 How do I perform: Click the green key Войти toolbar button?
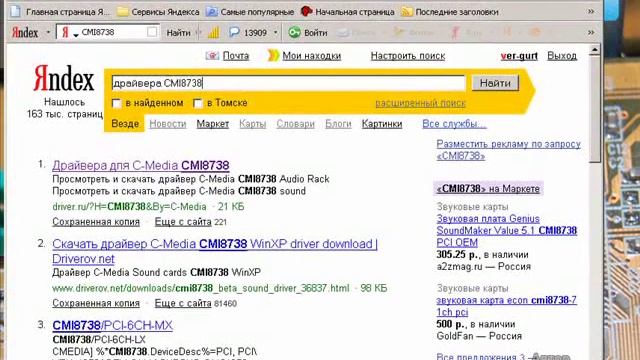(x=308, y=33)
